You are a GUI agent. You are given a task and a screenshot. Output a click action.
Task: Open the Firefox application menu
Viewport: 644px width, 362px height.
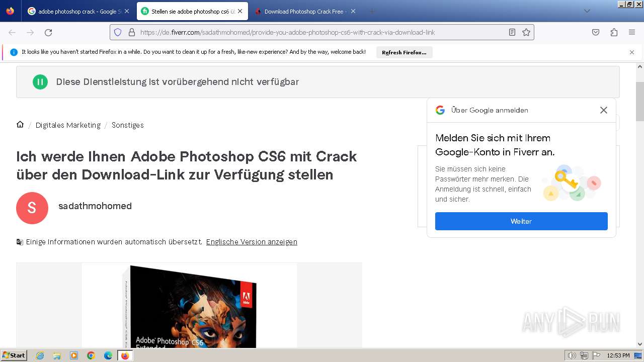point(632,32)
